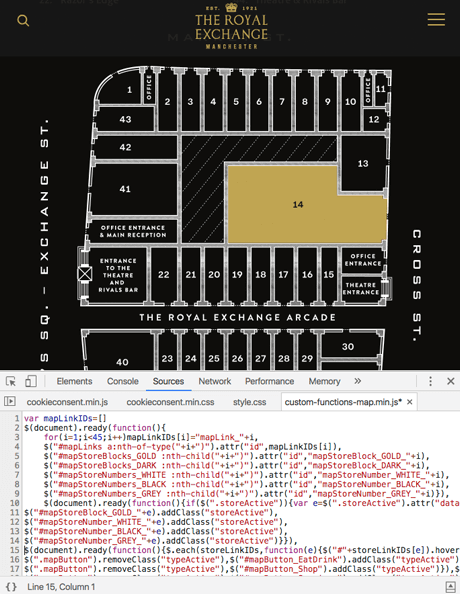The width and height of the screenshot is (460, 594).
Task: Click the coverage icon in status bar
Action: (x=450, y=587)
